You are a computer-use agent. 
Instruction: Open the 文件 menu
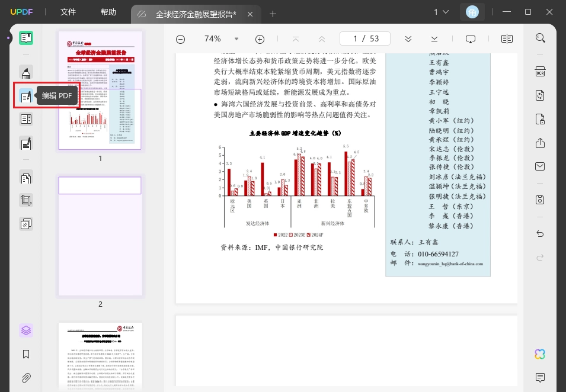68,12
